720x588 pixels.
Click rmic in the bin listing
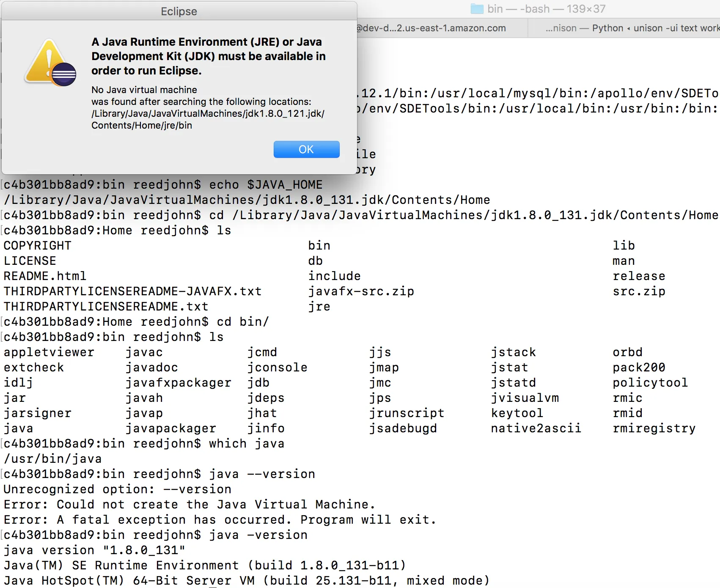[x=628, y=398]
